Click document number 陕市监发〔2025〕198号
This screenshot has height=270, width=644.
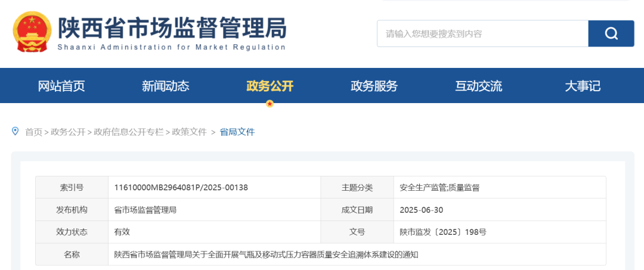443,232
